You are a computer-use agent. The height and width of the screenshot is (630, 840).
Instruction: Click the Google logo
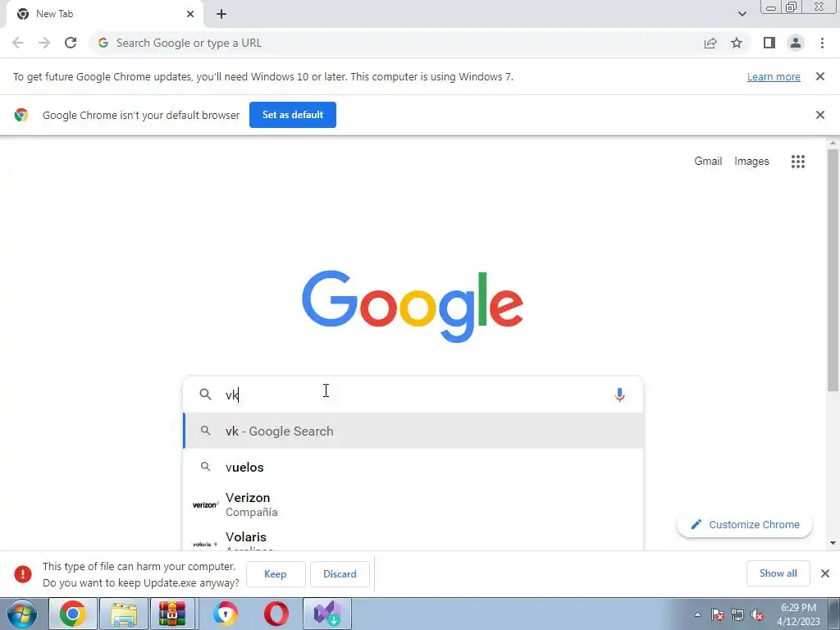[413, 306]
